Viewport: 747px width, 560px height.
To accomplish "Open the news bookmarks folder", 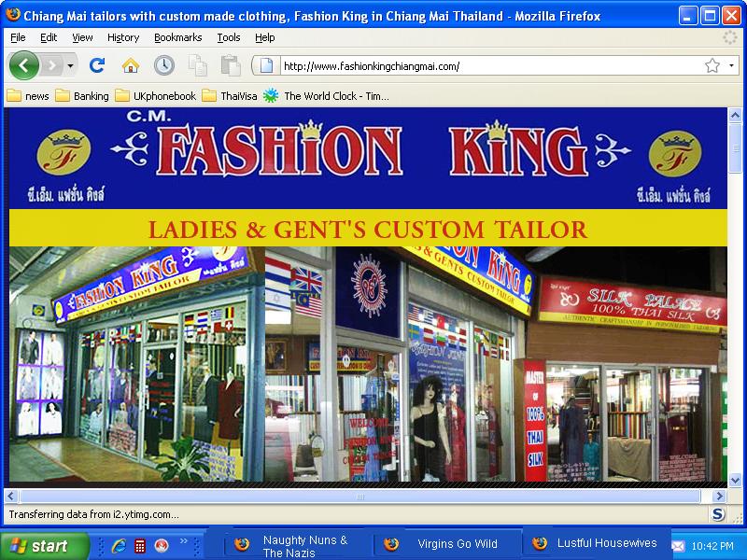I will 28,96.
